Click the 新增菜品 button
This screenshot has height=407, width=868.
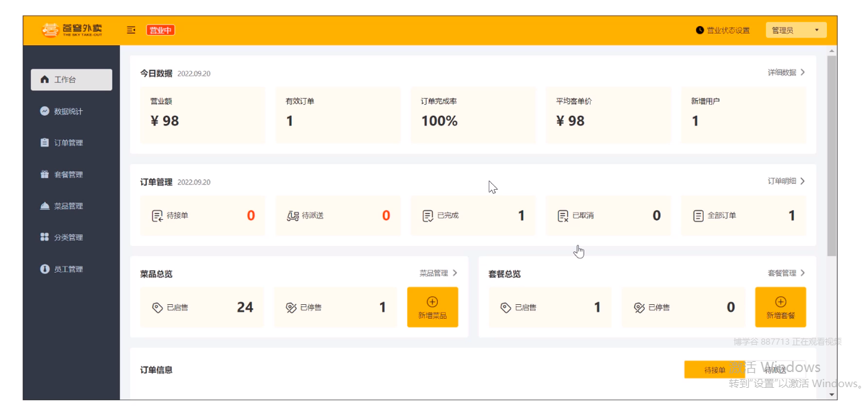click(x=432, y=307)
